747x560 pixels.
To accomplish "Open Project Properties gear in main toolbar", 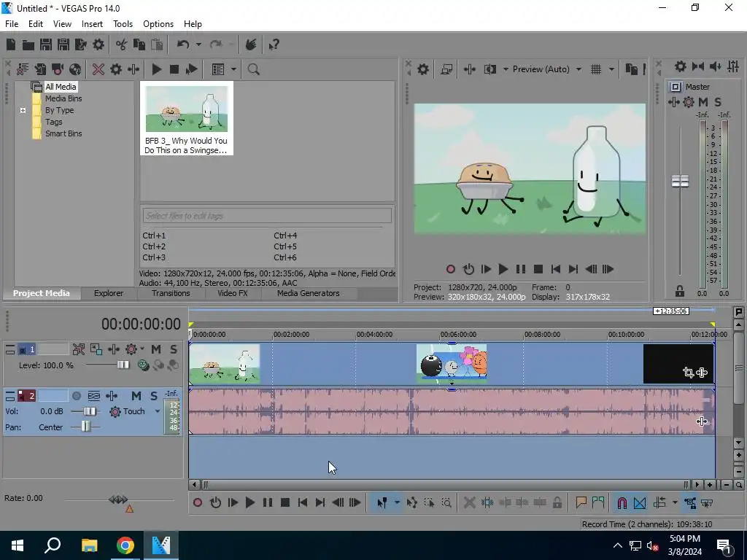I will point(98,44).
